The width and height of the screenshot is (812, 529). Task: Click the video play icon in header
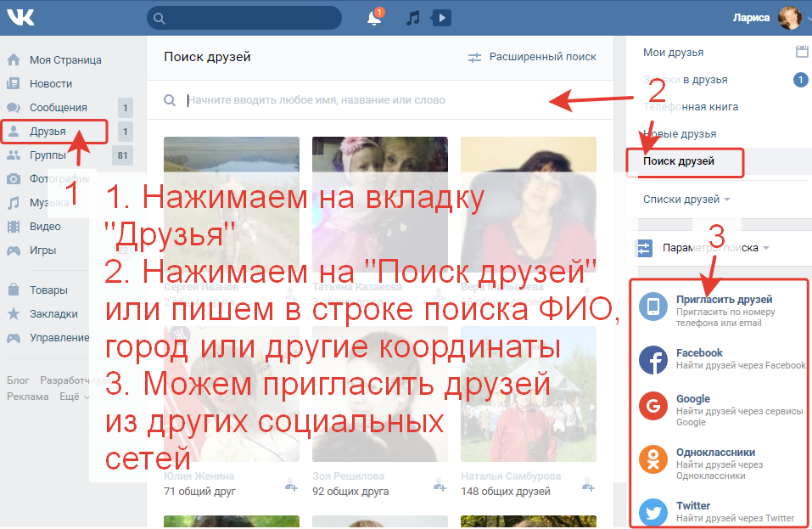[x=440, y=18]
